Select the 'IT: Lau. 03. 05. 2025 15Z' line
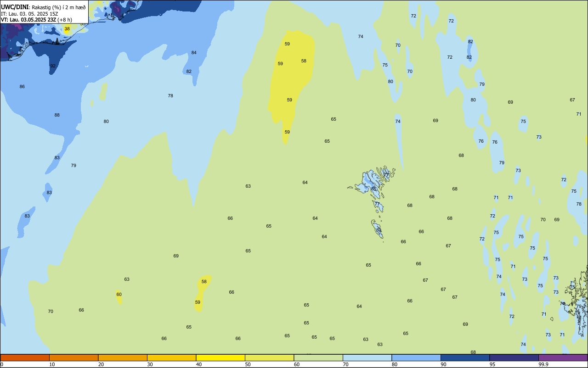This screenshot has width=588, height=368. tap(28, 14)
